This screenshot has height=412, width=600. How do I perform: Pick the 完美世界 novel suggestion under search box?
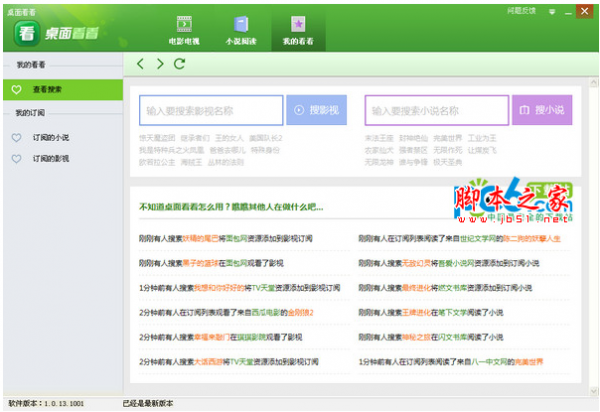pos(447,138)
